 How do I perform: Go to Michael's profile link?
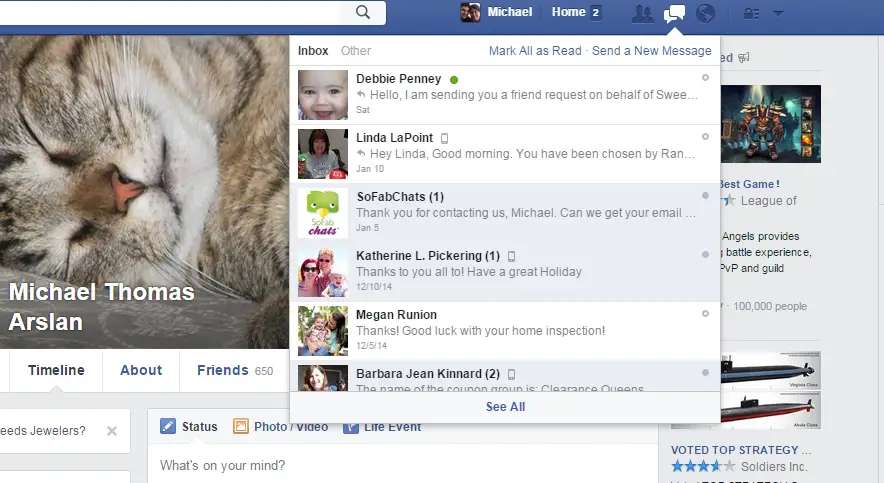(x=509, y=12)
